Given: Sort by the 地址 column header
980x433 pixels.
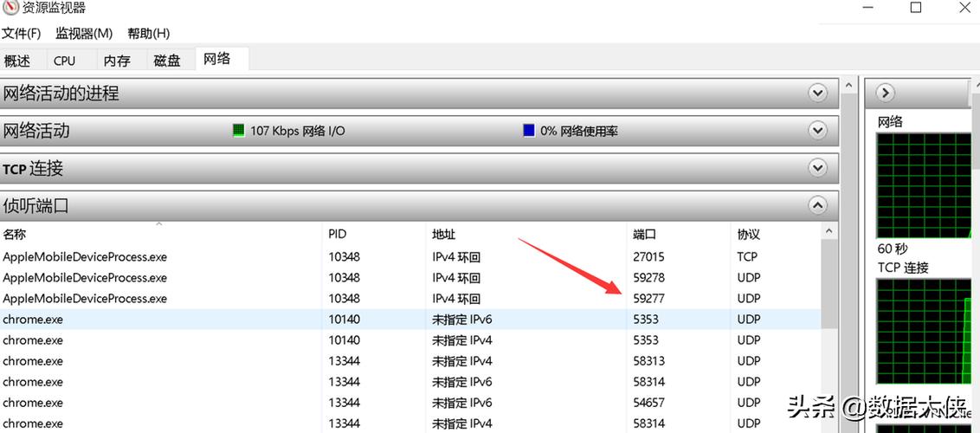Looking at the screenshot, I should pos(444,235).
